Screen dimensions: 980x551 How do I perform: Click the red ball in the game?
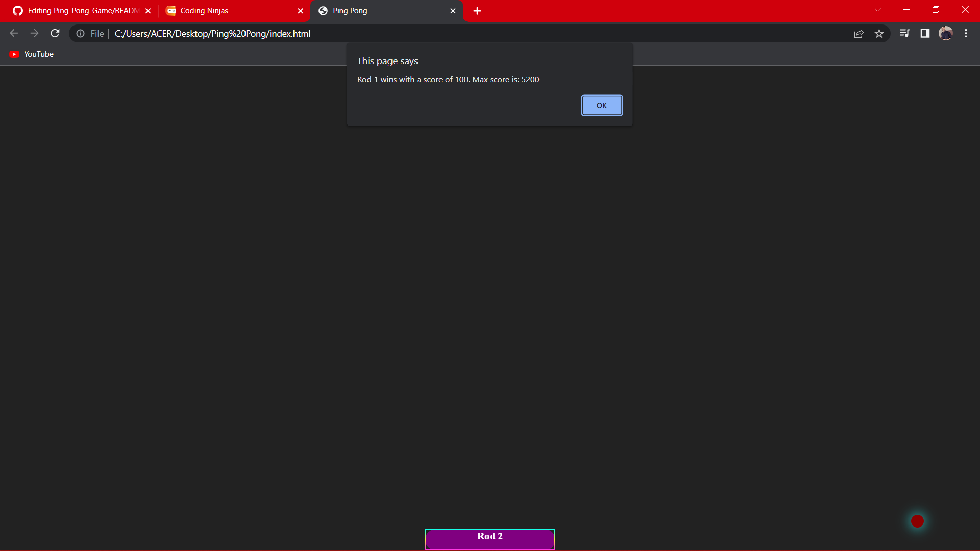(x=917, y=521)
